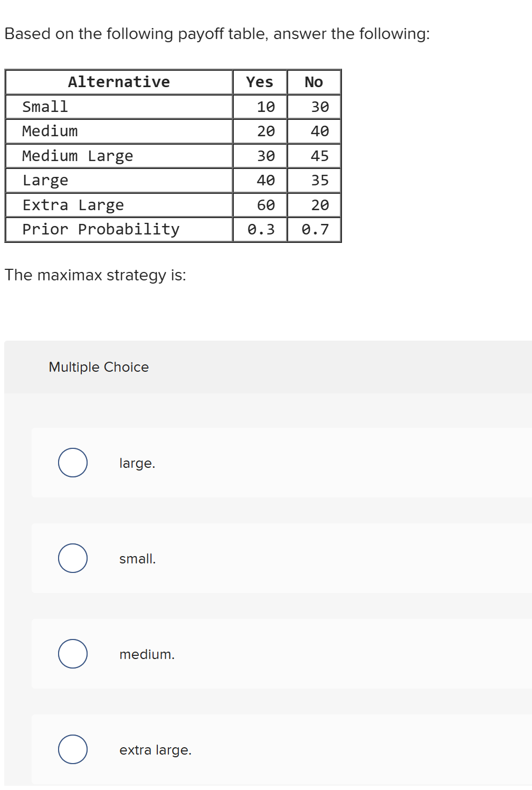Click the extra large answer label
Screen dimensions: 532x790
[155, 750]
